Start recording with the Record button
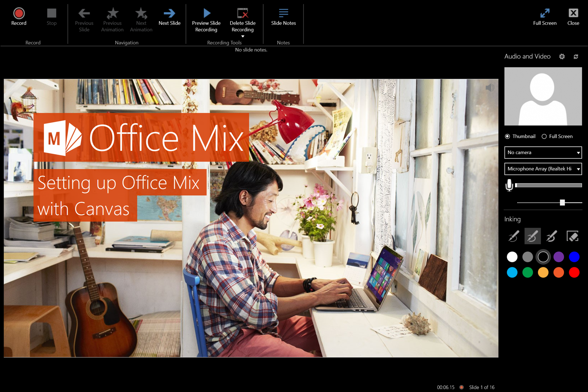The image size is (588, 392). (19, 17)
